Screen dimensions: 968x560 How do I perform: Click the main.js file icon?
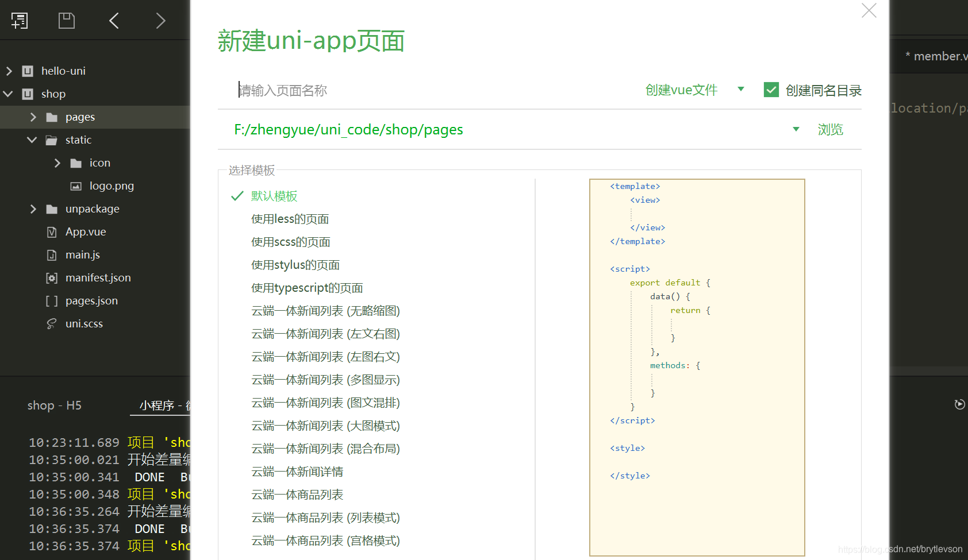pos(52,255)
